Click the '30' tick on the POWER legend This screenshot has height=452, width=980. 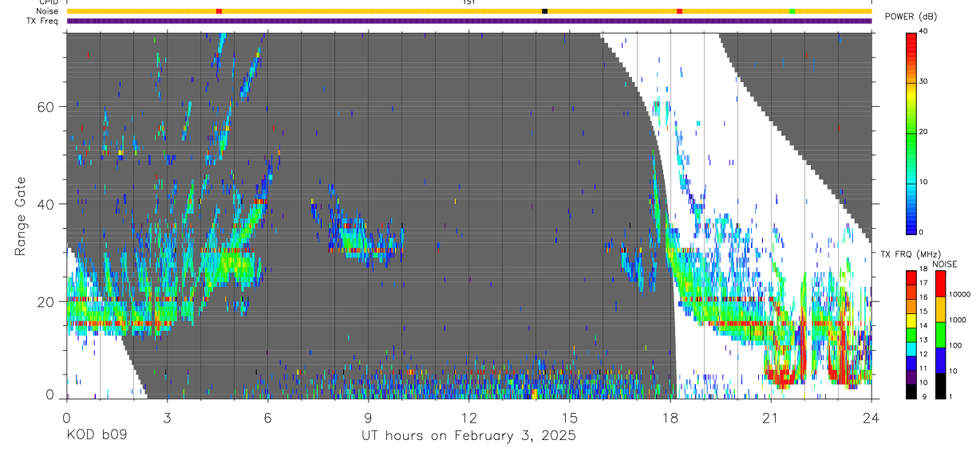(924, 82)
